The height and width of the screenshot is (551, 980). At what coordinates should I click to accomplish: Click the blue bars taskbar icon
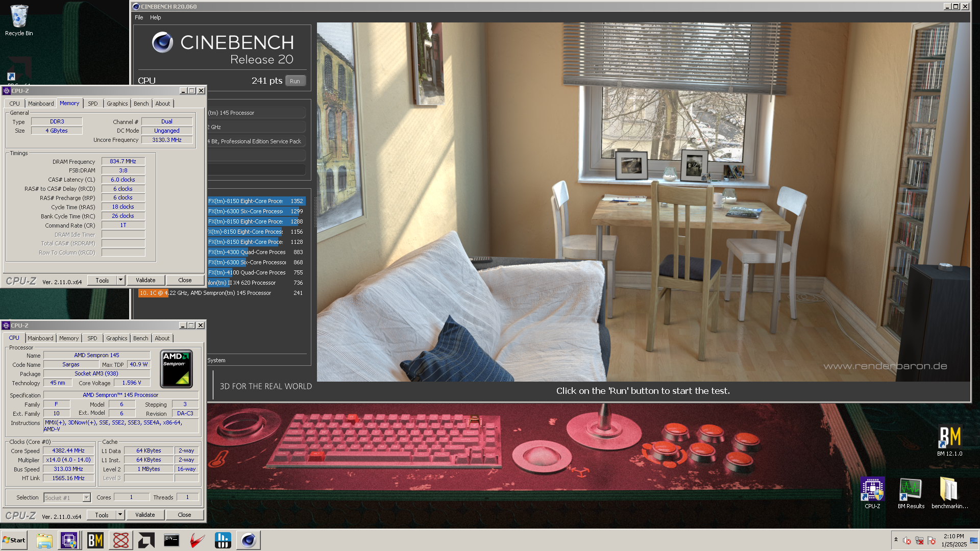click(x=223, y=540)
